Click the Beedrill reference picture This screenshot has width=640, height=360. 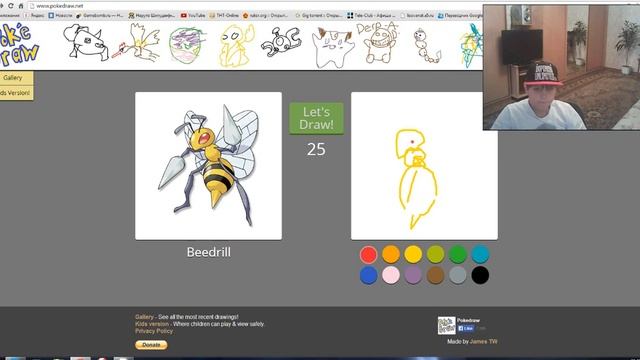208,166
